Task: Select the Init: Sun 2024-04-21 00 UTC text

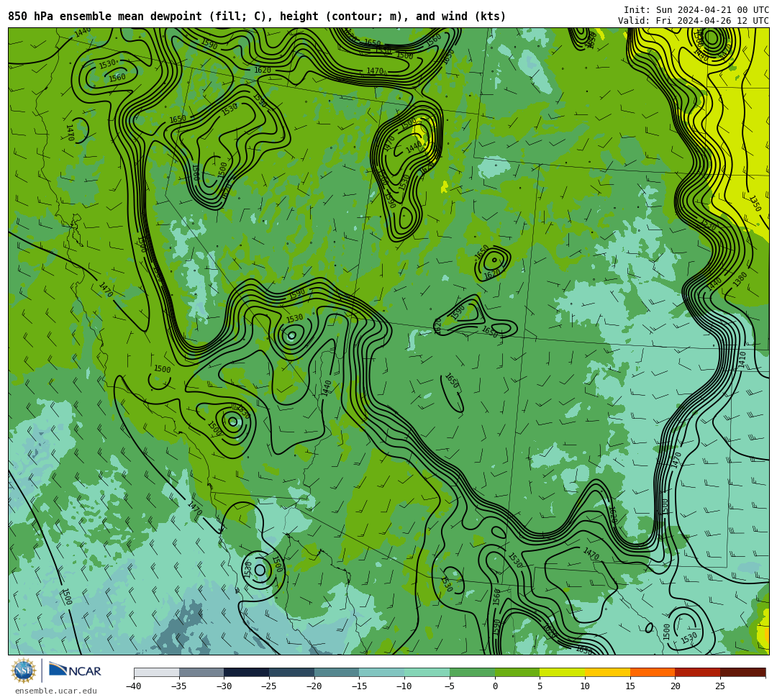Action: (x=696, y=10)
